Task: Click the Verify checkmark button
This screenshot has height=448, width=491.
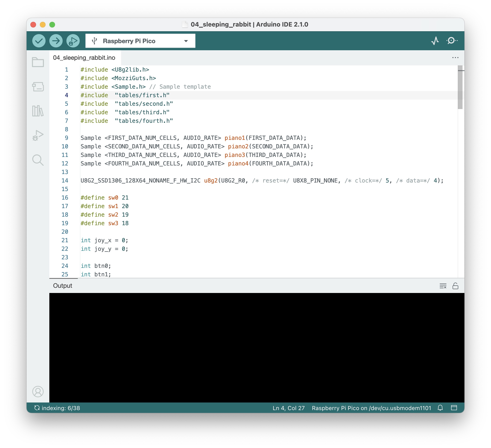Action: click(x=39, y=41)
